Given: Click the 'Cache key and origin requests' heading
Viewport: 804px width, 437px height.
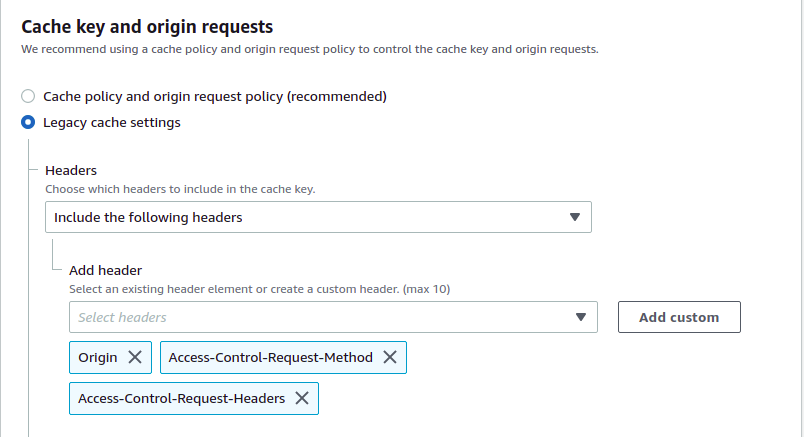Looking at the screenshot, I should pyautogui.click(x=147, y=27).
